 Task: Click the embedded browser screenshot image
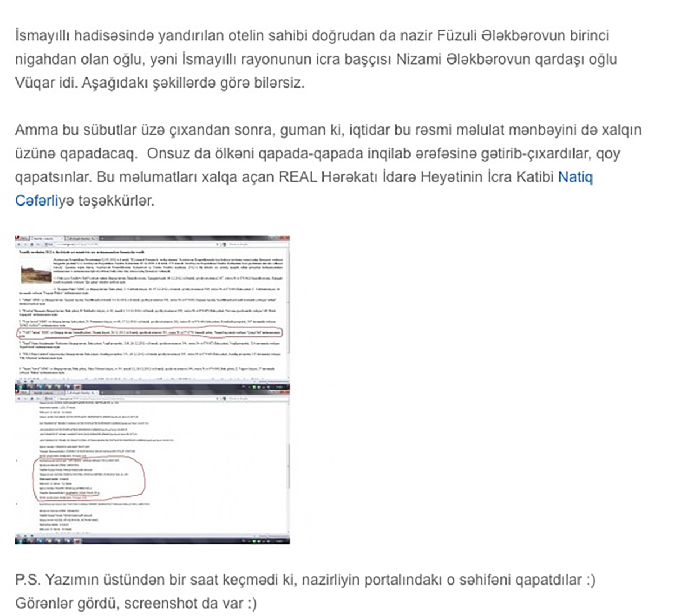pyautogui.click(x=152, y=390)
